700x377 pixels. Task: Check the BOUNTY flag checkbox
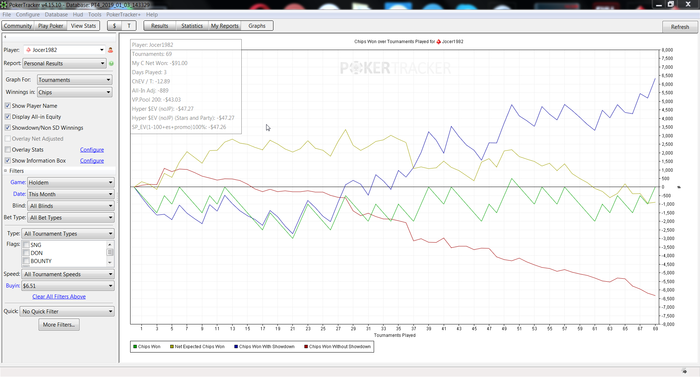(26, 261)
